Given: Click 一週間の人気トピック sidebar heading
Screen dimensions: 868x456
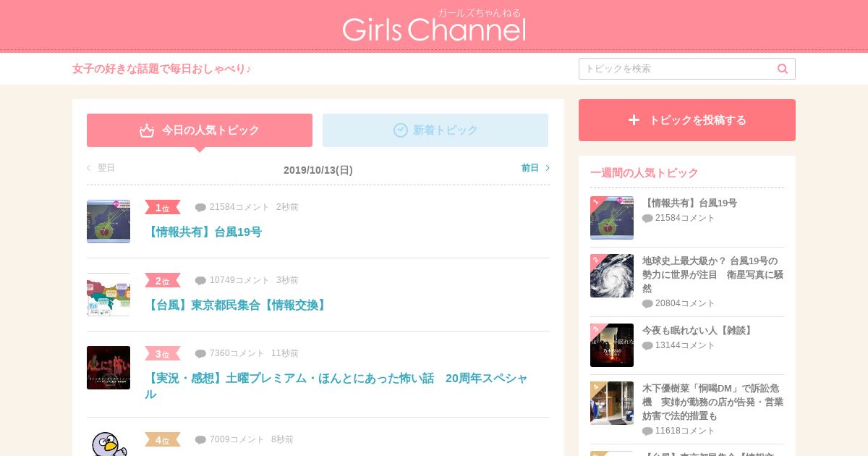Looking at the screenshot, I should point(644,173).
